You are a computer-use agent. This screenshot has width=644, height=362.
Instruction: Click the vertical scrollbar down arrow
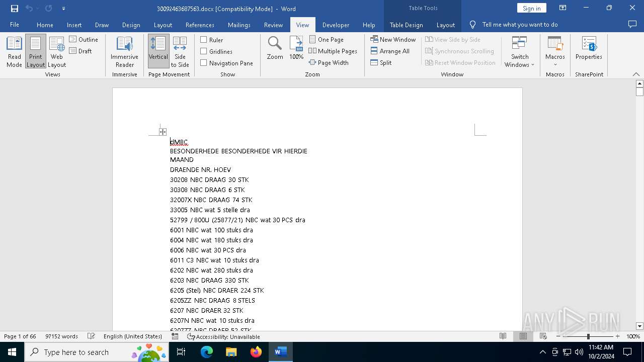639,326
